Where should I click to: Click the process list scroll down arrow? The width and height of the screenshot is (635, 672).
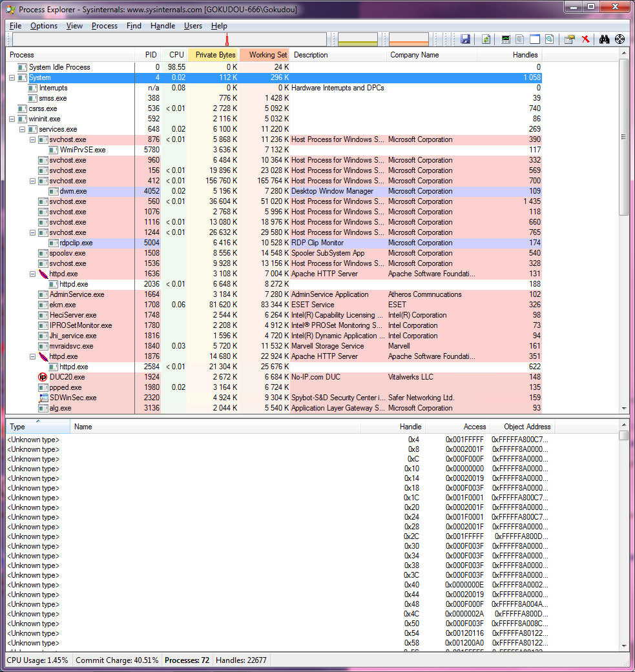624,409
